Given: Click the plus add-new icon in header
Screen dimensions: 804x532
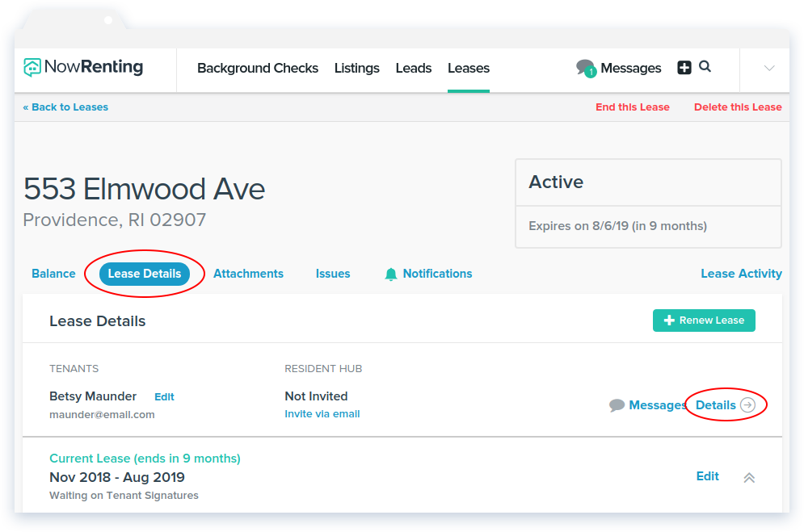Looking at the screenshot, I should (684, 67).
